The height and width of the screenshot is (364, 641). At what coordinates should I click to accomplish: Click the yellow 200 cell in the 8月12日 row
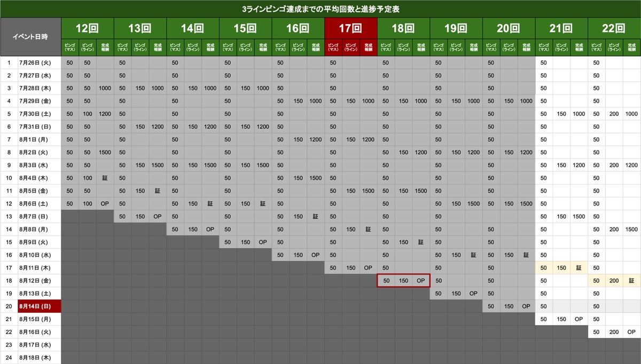[x=614, y=281]
